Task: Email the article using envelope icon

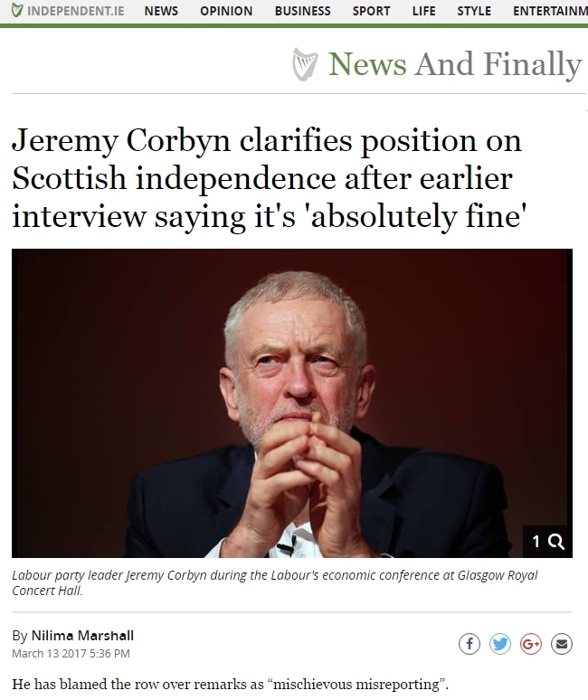Action: pos(562,644)
